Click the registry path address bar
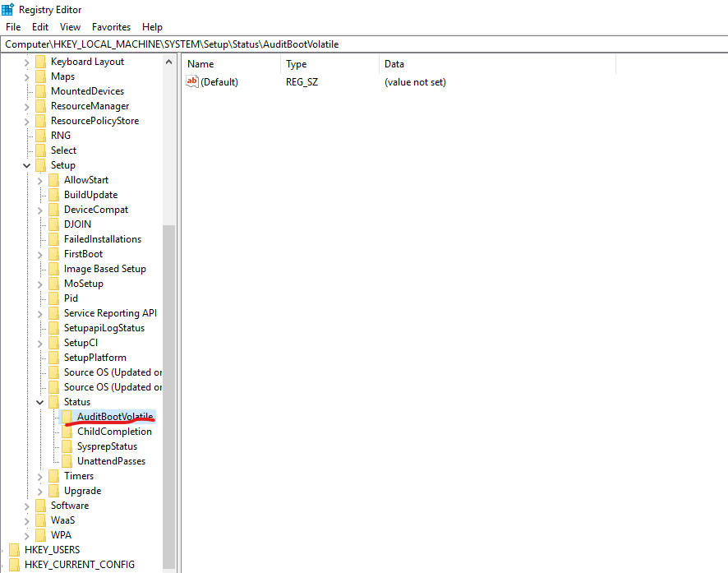This screenshot has height=573, width=728. click(x=364, y=44)
